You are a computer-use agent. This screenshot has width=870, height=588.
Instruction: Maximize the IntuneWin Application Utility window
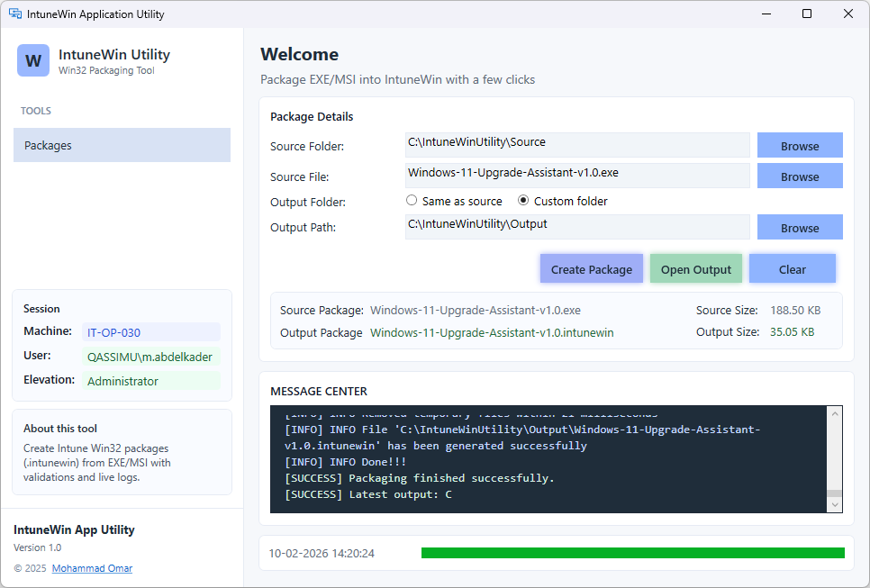coord(807,14)
